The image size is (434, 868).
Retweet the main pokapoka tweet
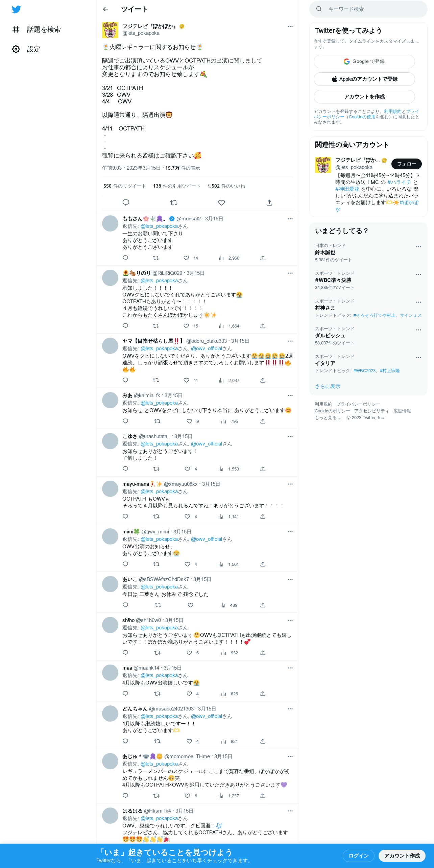[174, 202]
